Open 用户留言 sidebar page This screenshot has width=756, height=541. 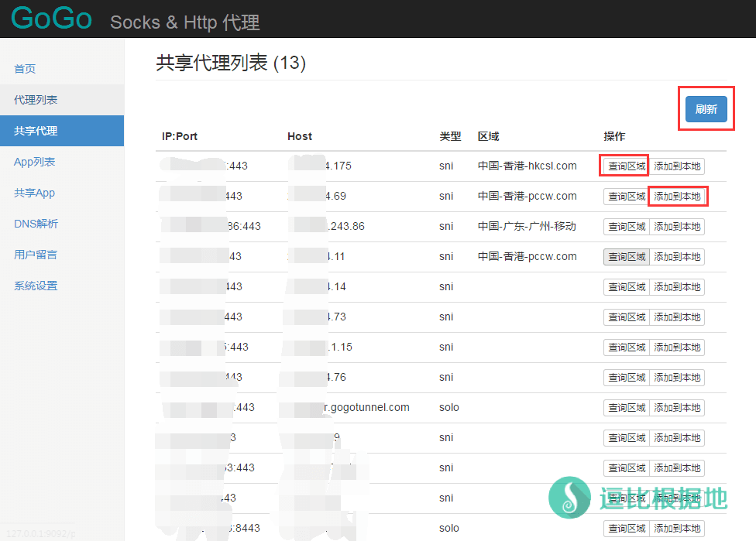pyautogui.click(x=36, y=255)
